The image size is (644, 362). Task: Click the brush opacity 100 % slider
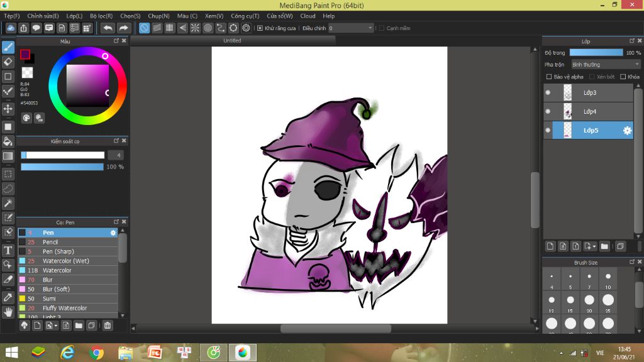click(x=62, y=167)
